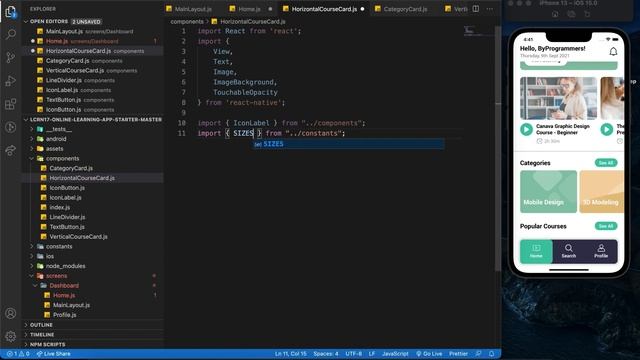The height and width of the screenshot is (360, 640).
Task: Tap the Home tab in simulator app
Action: [536, 251]
